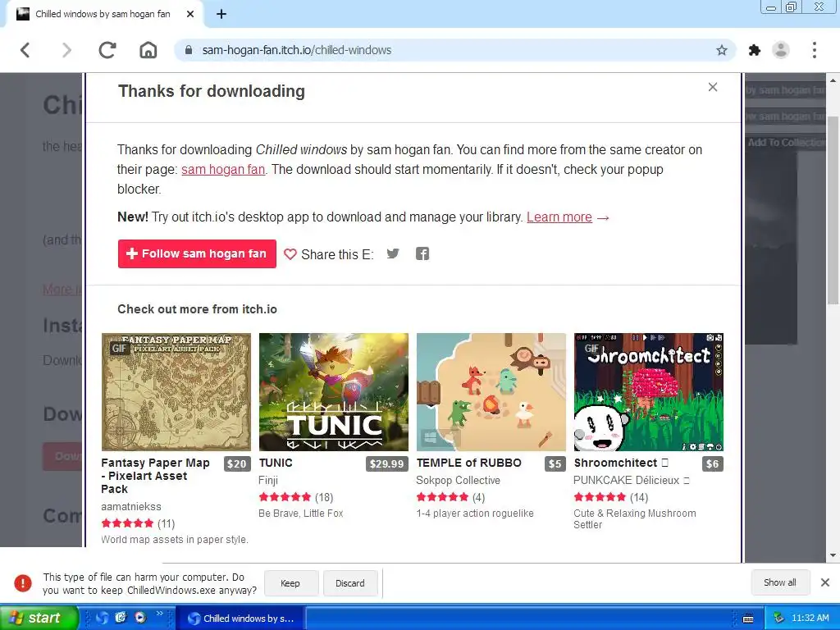Open the TEMPLE of RUBBO thumbnail
Screen dimensions: 840x630
coord(491,391)
